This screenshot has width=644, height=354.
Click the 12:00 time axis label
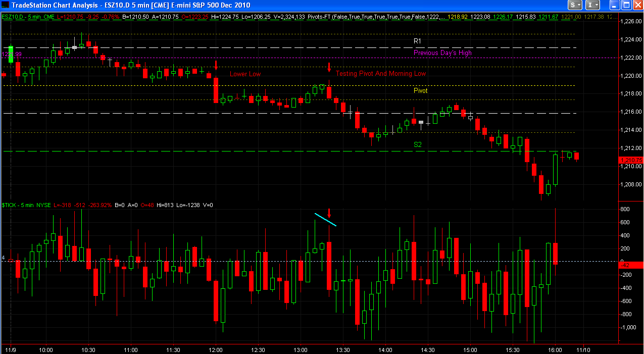click(216, 349)
